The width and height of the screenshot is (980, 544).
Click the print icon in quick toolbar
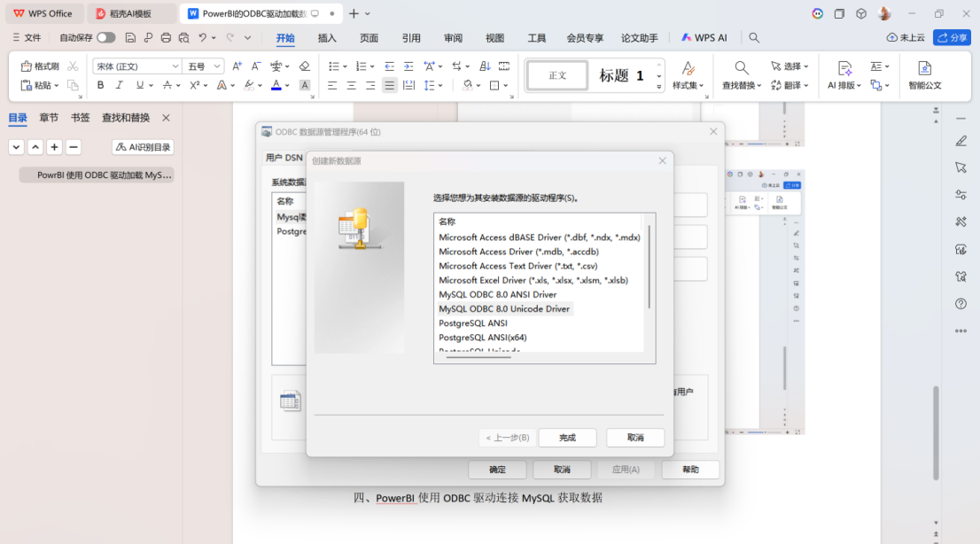point(166,37)
